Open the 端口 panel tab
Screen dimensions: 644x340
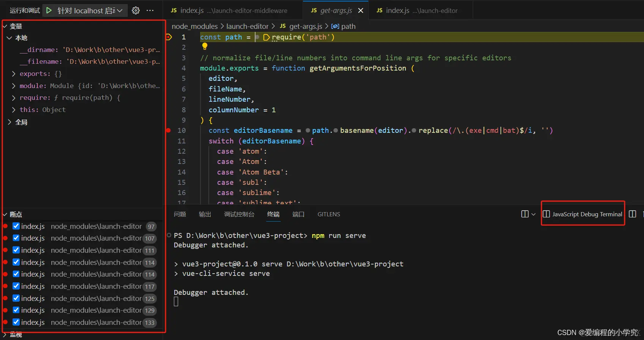pos(298,214)
